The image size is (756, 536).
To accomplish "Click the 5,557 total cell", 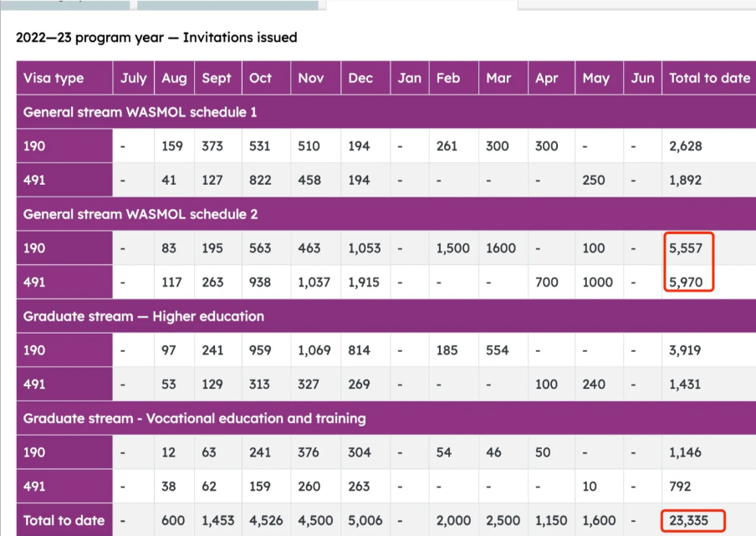I will [709, 248].
